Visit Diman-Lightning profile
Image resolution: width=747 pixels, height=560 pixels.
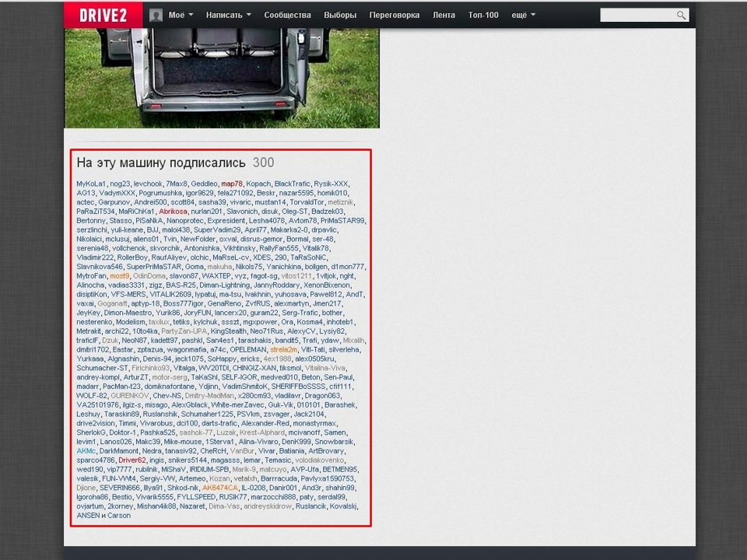point(224,285)
